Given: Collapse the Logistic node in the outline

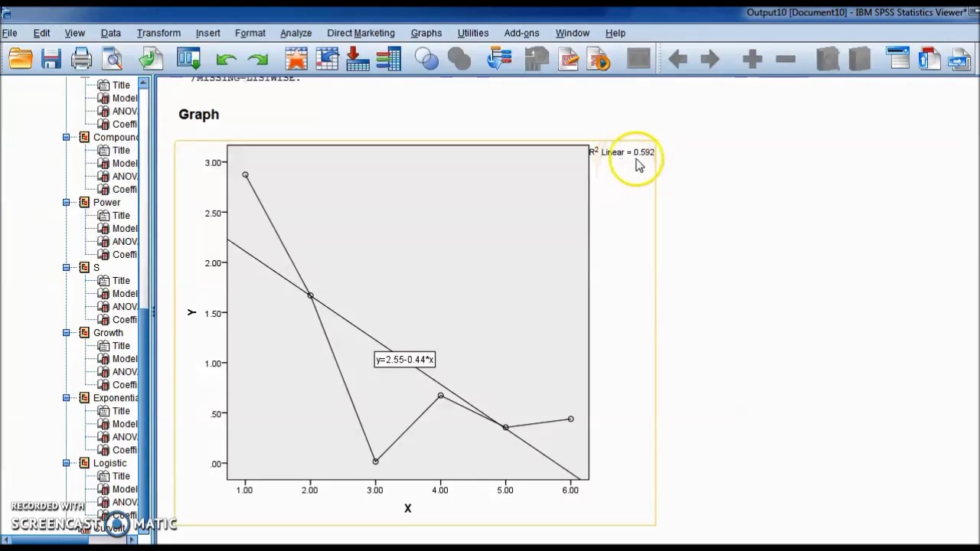Looking at the screenshot, I should pyautogui.click(x=67, y=463).
